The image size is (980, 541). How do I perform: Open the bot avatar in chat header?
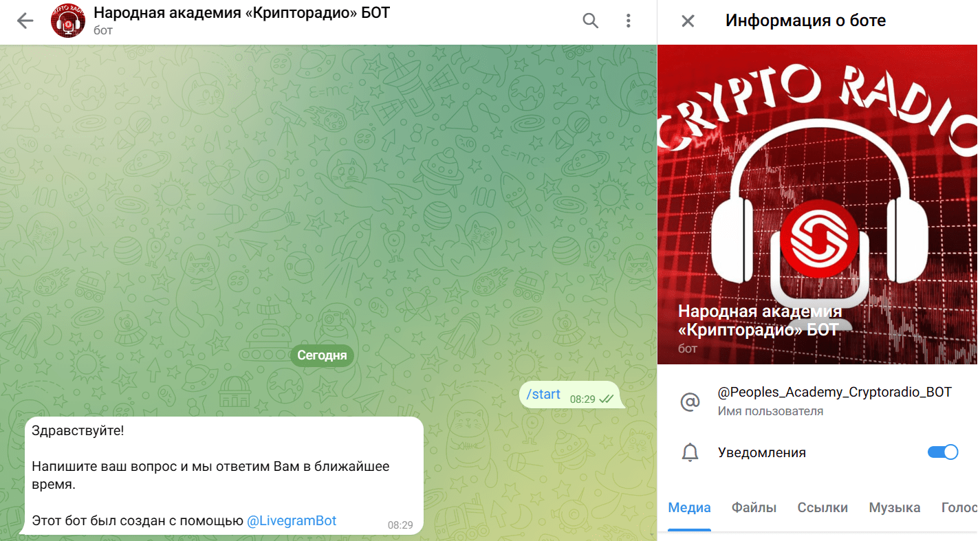tap(68, 21)
